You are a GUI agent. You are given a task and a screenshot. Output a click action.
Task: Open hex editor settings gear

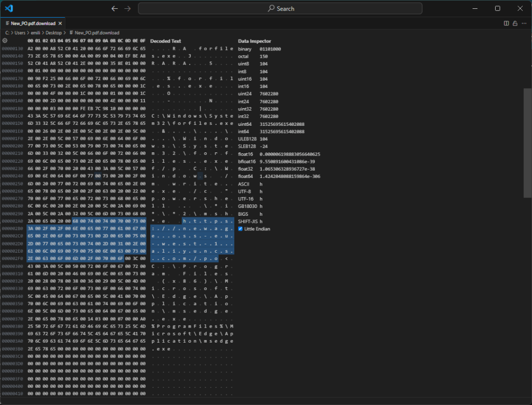pos(5,41)
